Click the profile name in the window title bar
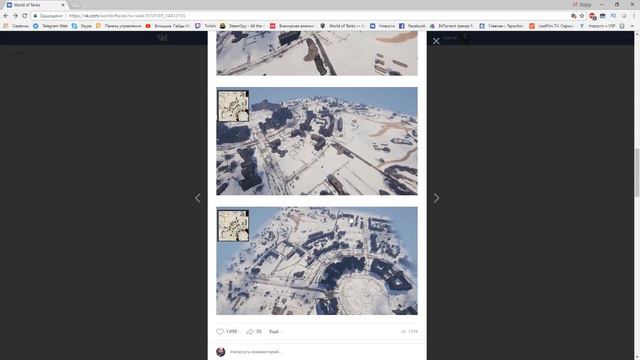640x360 pixels. (x=582, y=4)
